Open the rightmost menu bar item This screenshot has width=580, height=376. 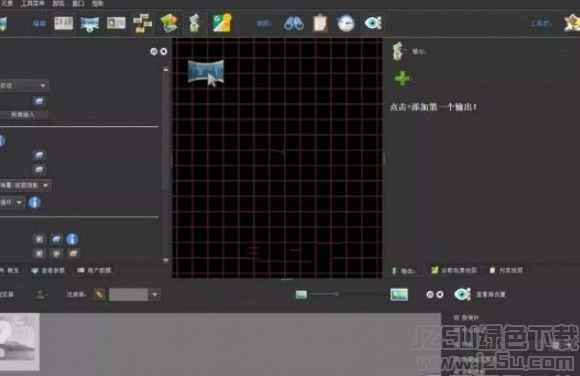tap(98, 4)
